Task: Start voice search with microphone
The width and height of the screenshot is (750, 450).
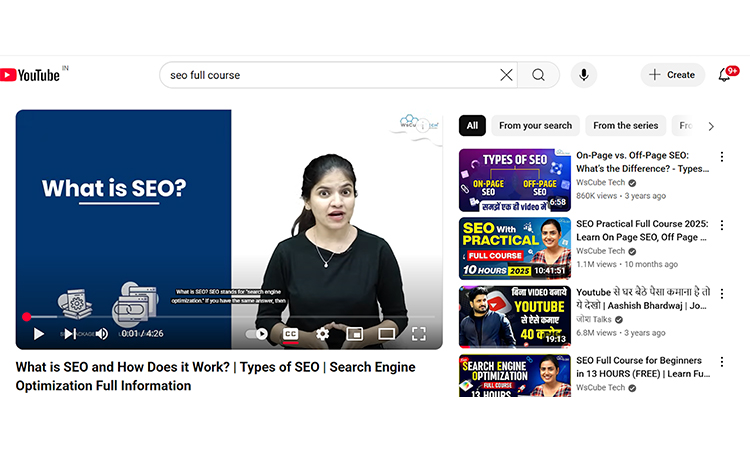Action: 584,75
